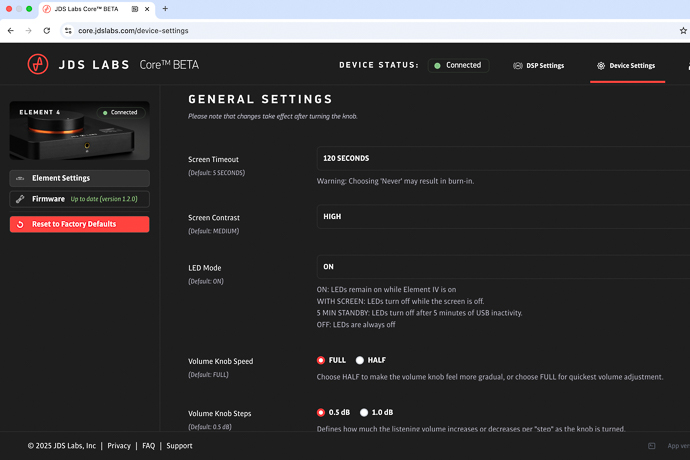Screen dimensions: 690x460
Task: Click the Core BETA title text
Action: (x=169, y=65)
